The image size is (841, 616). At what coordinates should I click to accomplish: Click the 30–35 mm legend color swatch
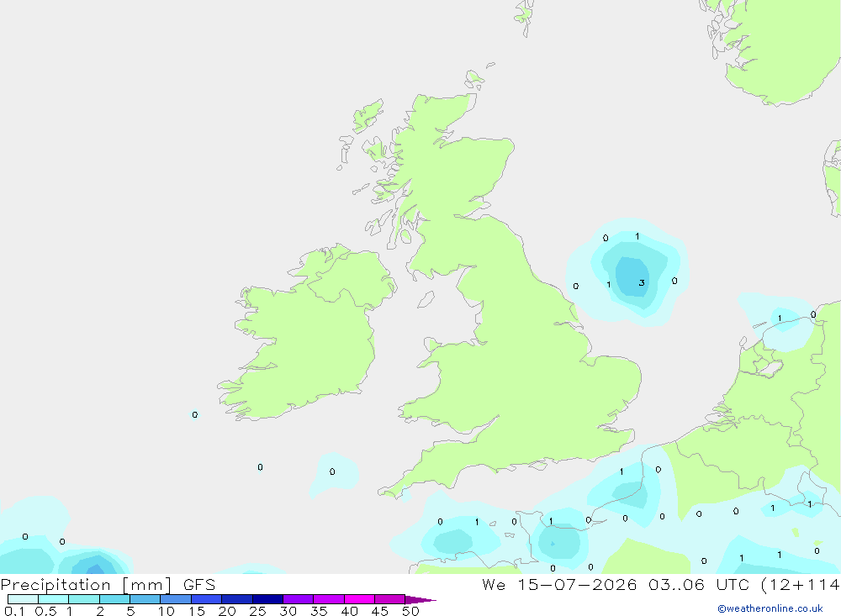[299, 599]
